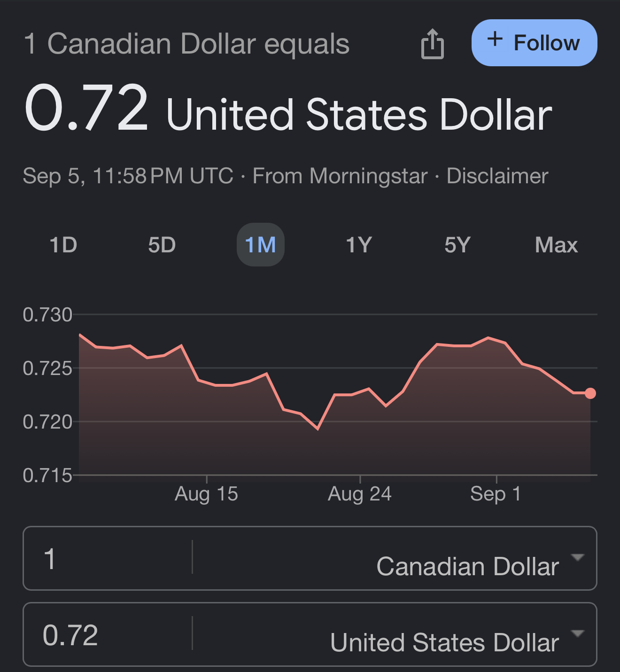This screenshot has height=672, width=620.
Task: Switch to the 5Y chart view
Action: click(457, 245)
